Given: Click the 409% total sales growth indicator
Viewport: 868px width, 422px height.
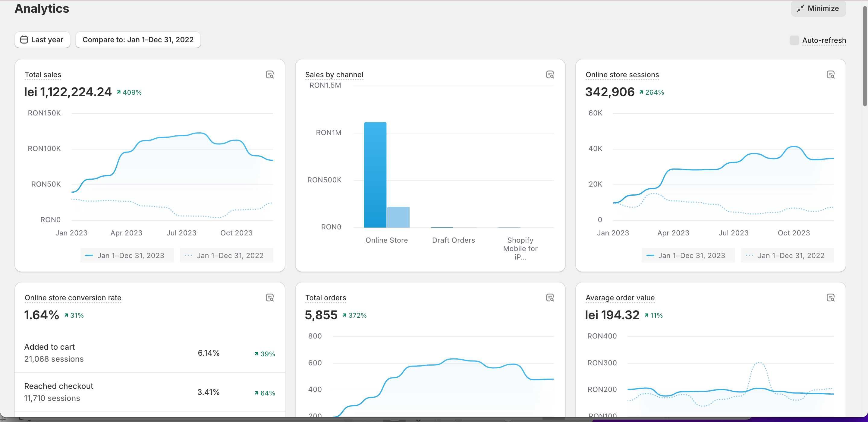Looking at the screenshot, I should pos(129,92).
